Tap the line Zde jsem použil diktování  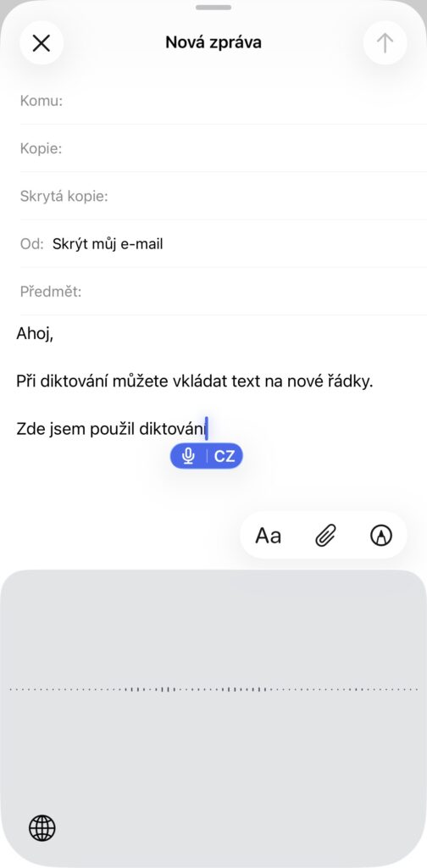111,429
